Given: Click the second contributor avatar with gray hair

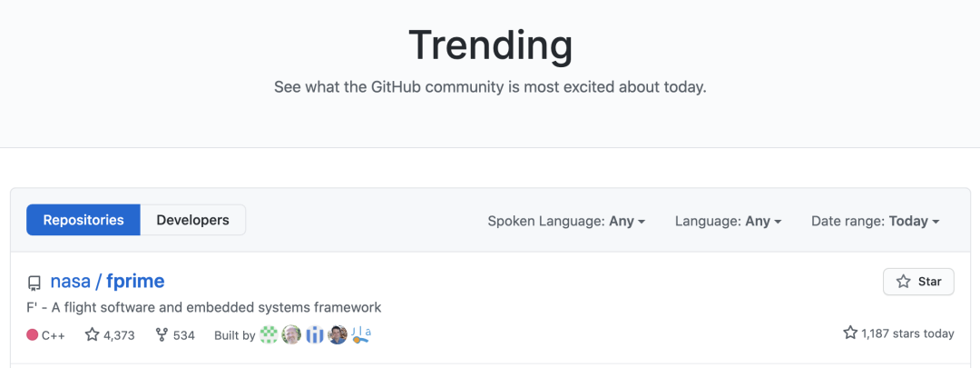Looking at the screenshot, I should coord(291,334).
